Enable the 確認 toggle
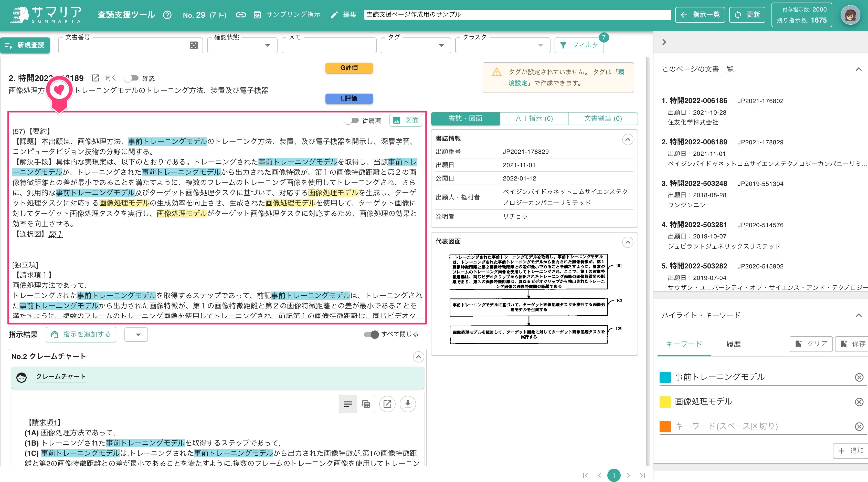 point(131,78)
